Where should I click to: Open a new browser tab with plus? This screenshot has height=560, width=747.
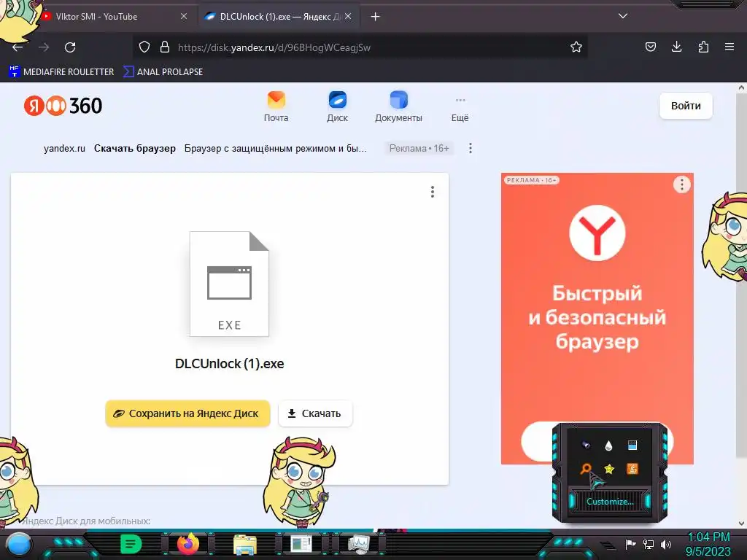[376, 17]
